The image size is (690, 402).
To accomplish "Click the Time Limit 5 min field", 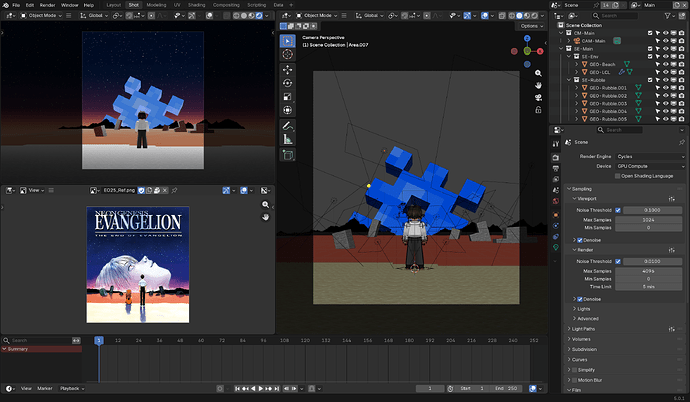I will click(649, 287).
